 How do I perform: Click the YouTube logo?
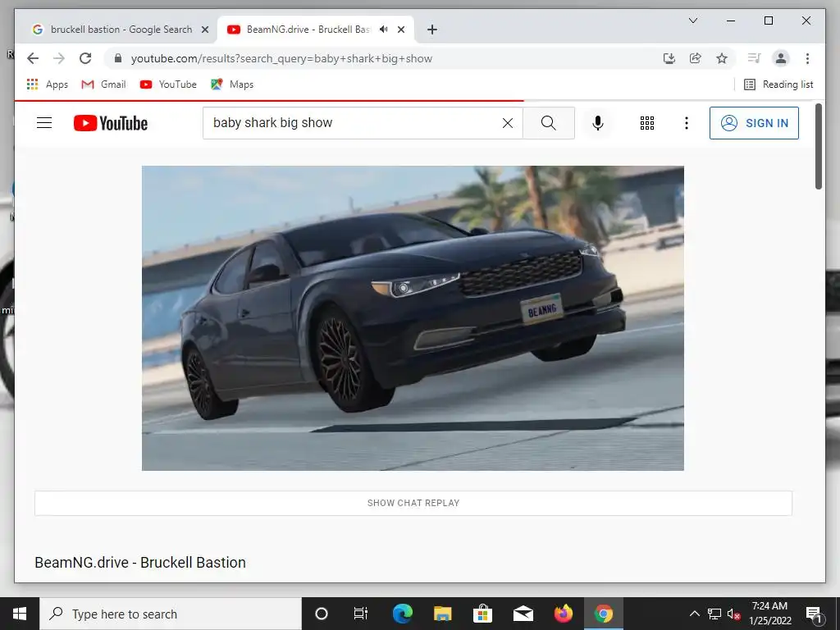pyautogui.click(x=111, y=123)
